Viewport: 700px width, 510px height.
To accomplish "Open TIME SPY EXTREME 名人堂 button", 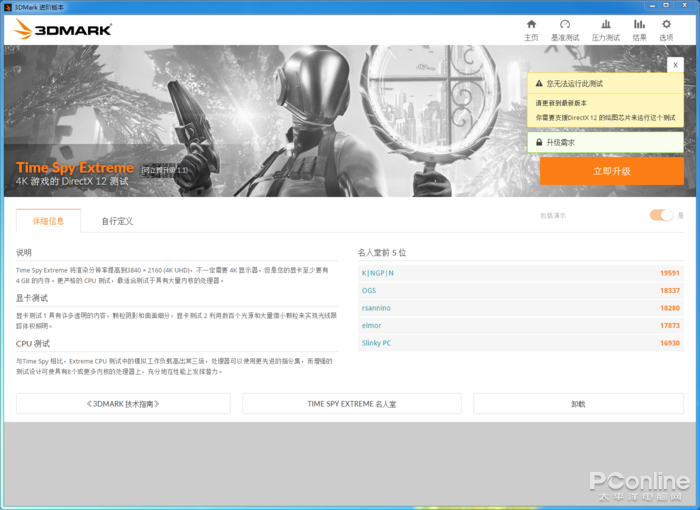I will 352,404.
